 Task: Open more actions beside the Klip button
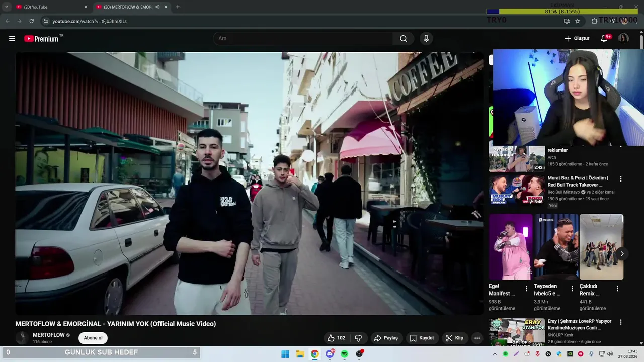[x=477, y=338]
